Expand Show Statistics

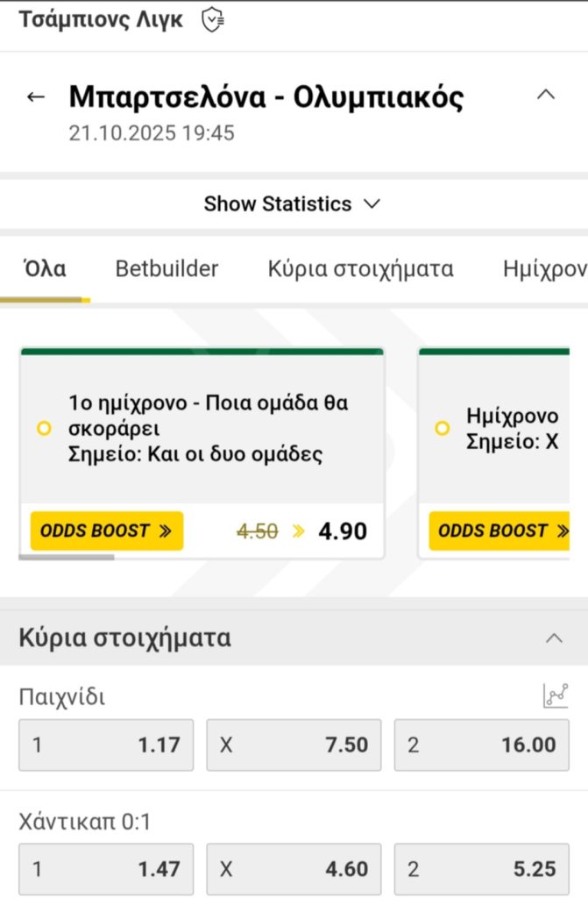pos(293,204)
